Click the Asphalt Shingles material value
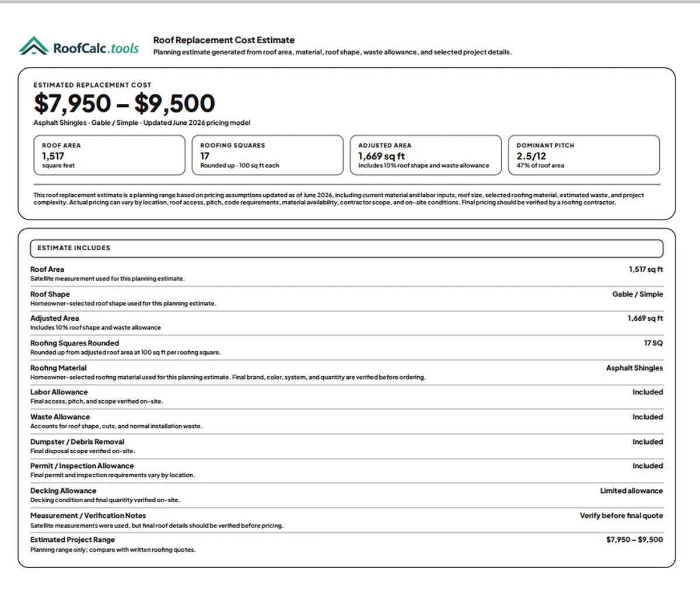The height and width of the screenshot is (595, 700). pyautogui.click(x=635, y=368)
